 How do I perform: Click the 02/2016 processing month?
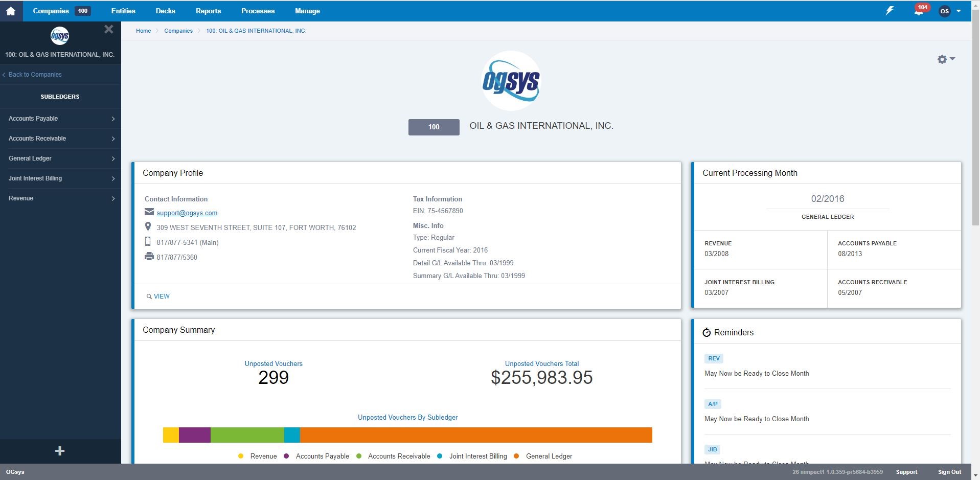click(x=828, y=199)
